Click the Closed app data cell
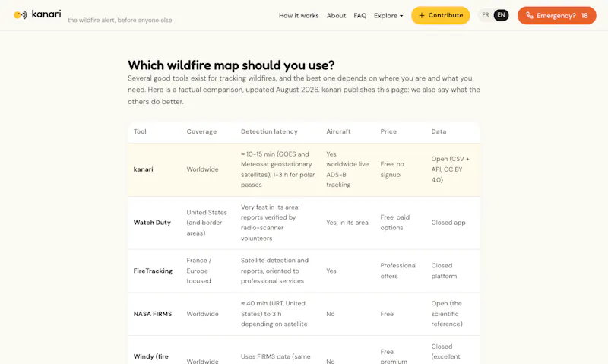 click(x=448, y=223)
